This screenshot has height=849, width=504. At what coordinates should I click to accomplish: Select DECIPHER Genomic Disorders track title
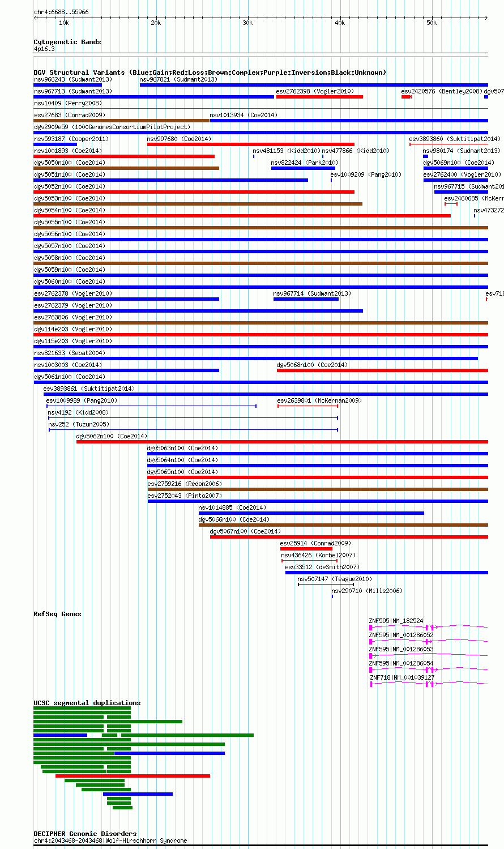coord(85,834)
